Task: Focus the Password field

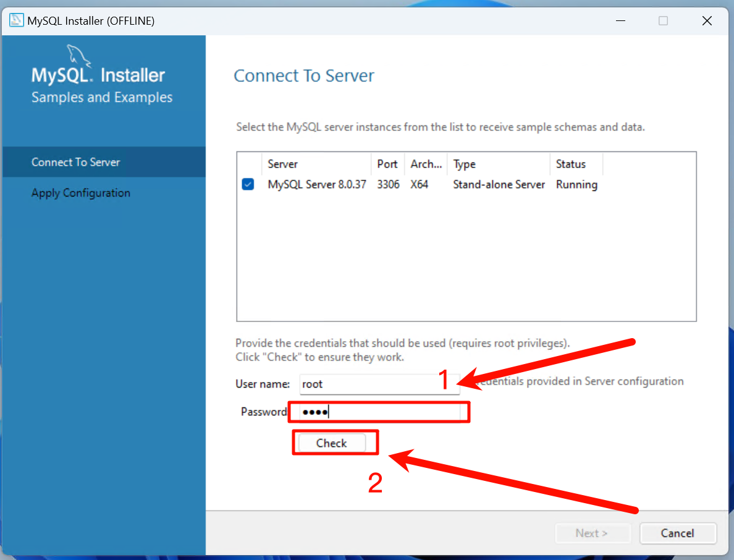Action: (379, 412)
